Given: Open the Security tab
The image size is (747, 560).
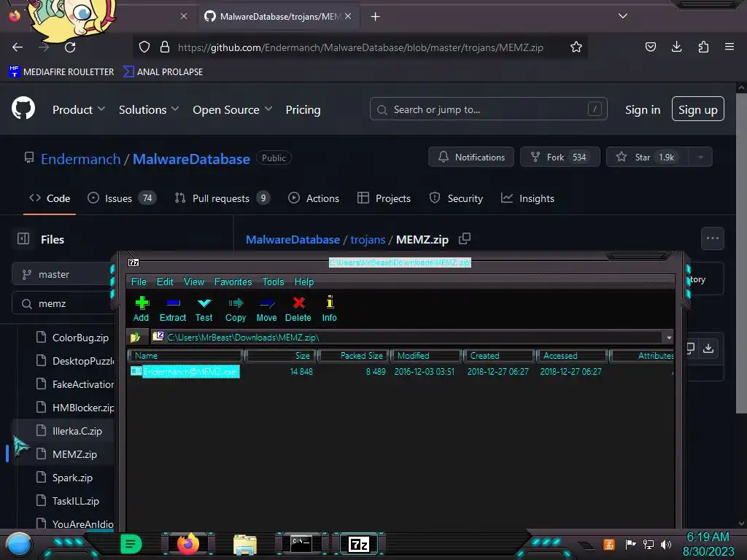Looking at the screenshot, I should tap(456, 198).
